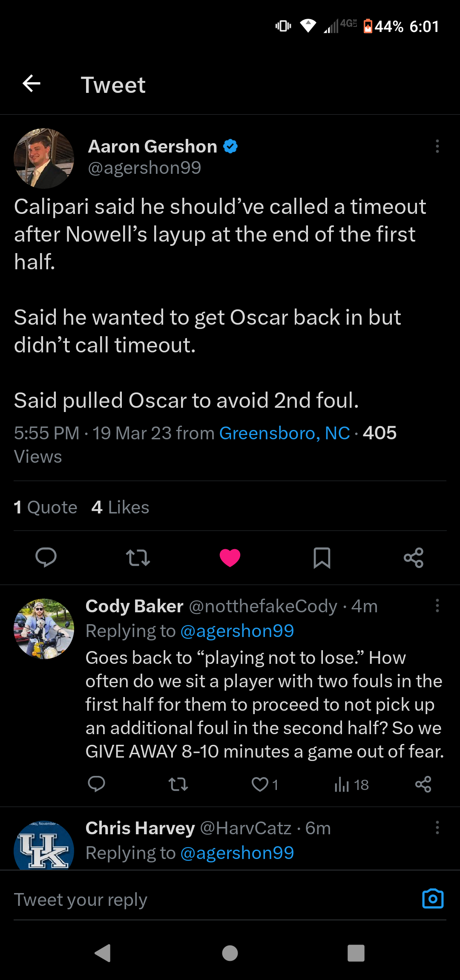Open more options on Chris Harvey's reply

pyautogui.click(x=437, y=827)
